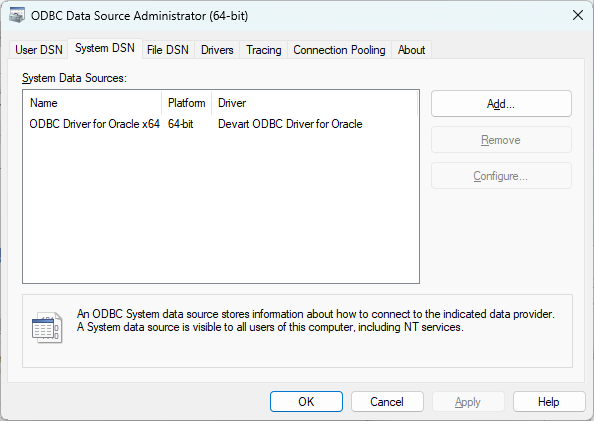Click Devart ODBC Driver for Oracle cell
Viewport: 594px width, 426px height.
(x=290, y=124)
